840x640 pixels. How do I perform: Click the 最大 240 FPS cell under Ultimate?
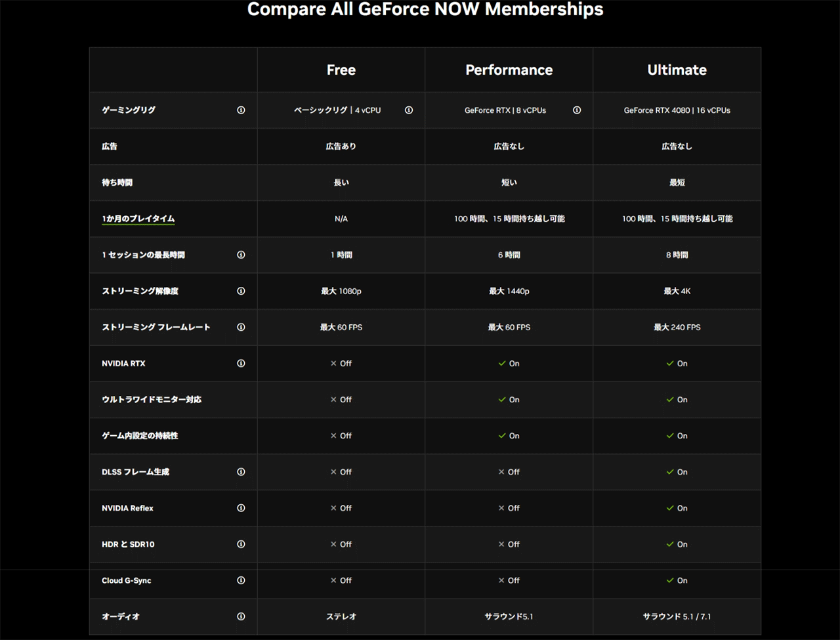677,327
